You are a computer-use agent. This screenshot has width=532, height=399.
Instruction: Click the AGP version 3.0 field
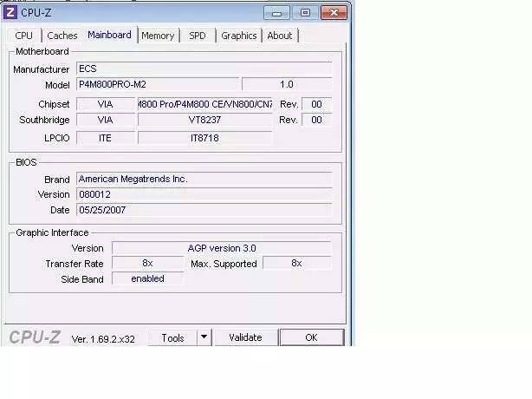(x=222, y=248)
